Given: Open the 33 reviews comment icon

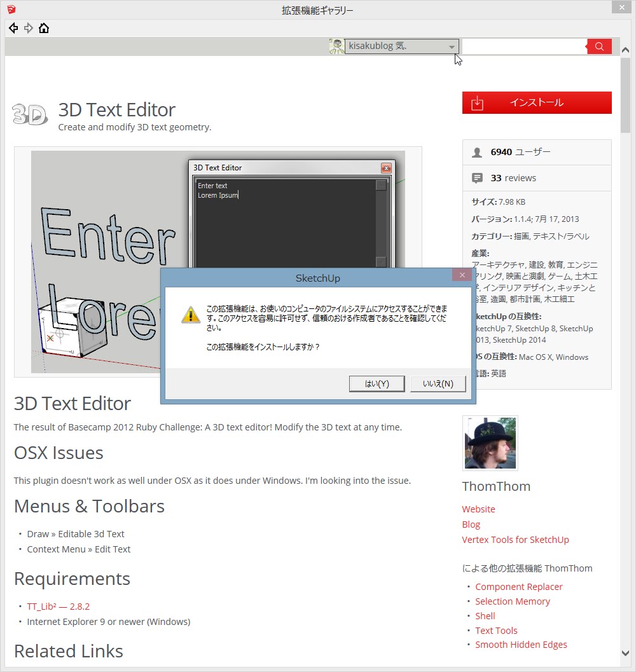Looking at the screenshot, I should click(x=477, y=178).
